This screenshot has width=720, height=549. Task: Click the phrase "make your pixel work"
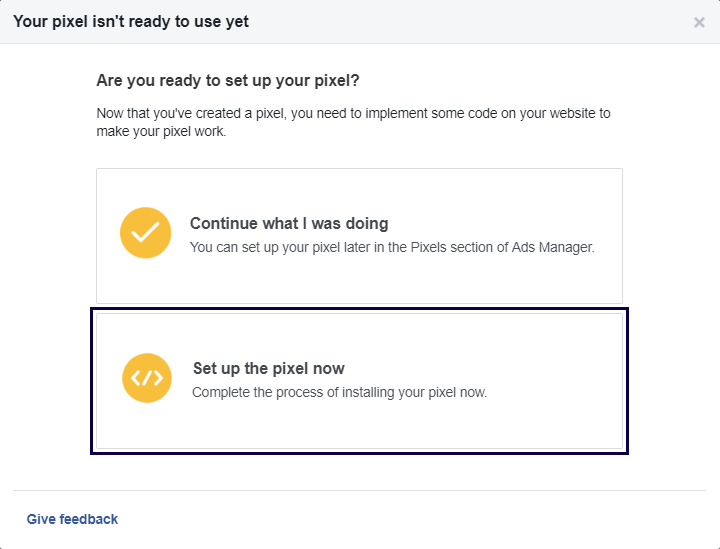160,132
